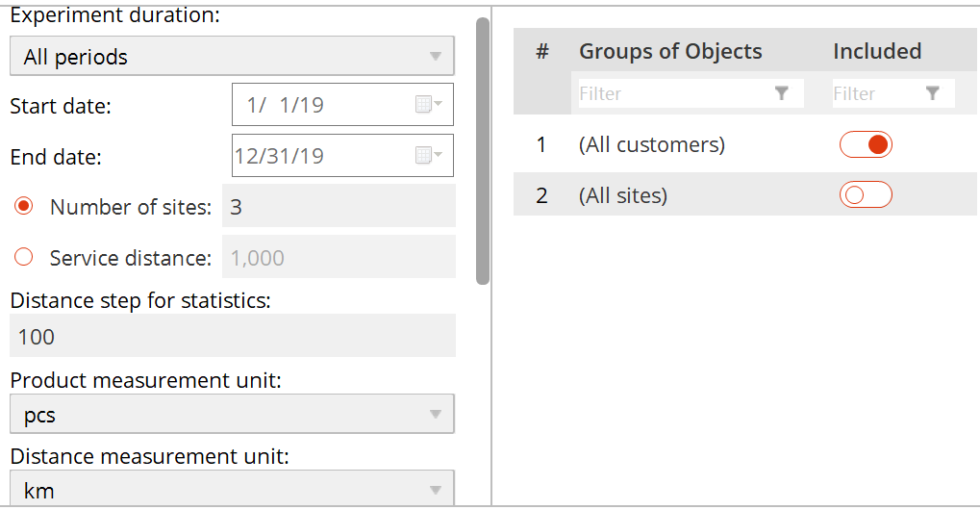Open the Product measurement unit dropdown
Screen dimensions: 980x510
(232, 414)
